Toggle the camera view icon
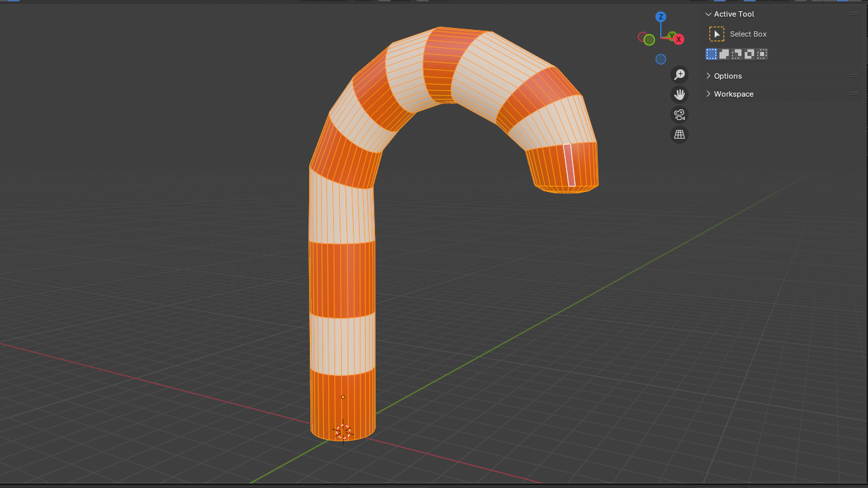Viewport: 868px width, 488px height. point(679,115)
